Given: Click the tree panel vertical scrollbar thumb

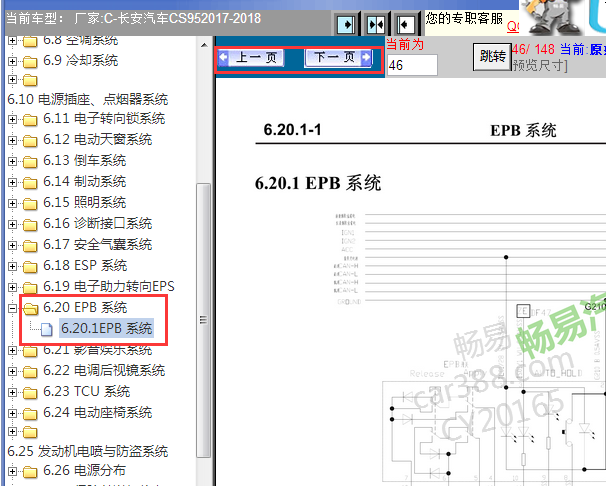Looking at the screenshot, I should (204, 320).
